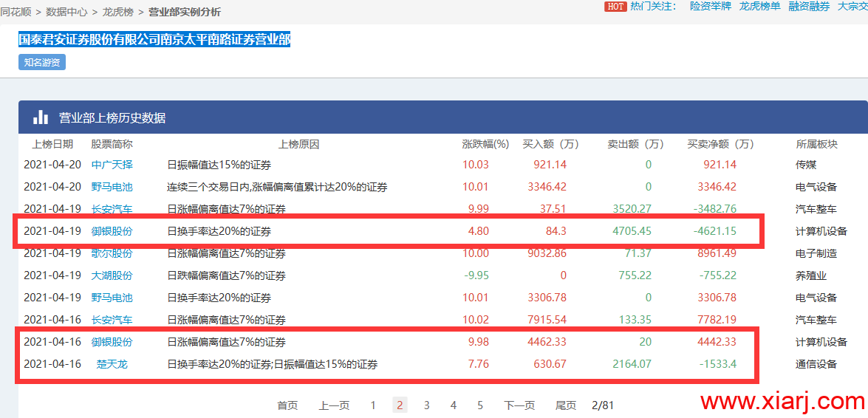868x418 pixels.
Task: Go to 上一页 previous page
Action: (334, 405)
